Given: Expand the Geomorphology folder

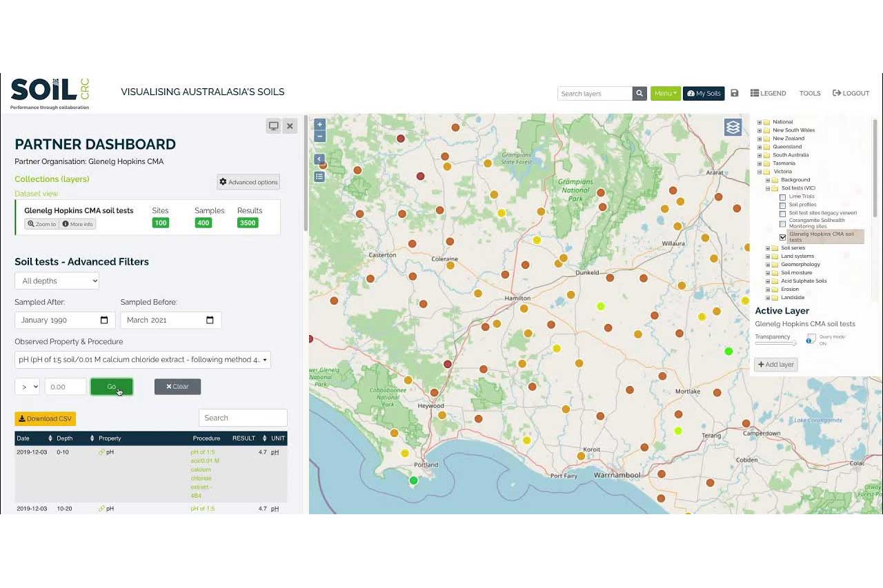Looking at the screenshot, I should click(x=768, y=265).
